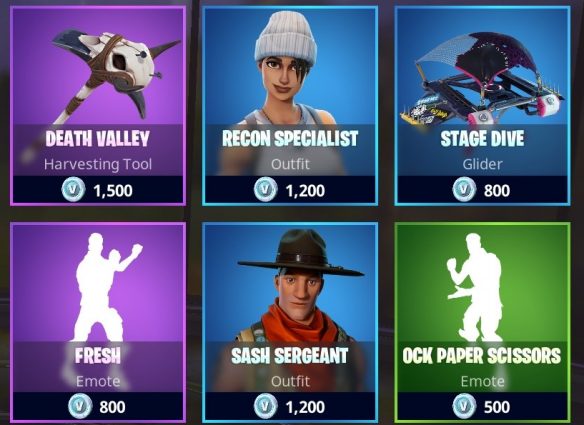Click the Glider type label under Stage Dive
The width and height of the screenshot is (584, 425).
click(x=482, y=164)
